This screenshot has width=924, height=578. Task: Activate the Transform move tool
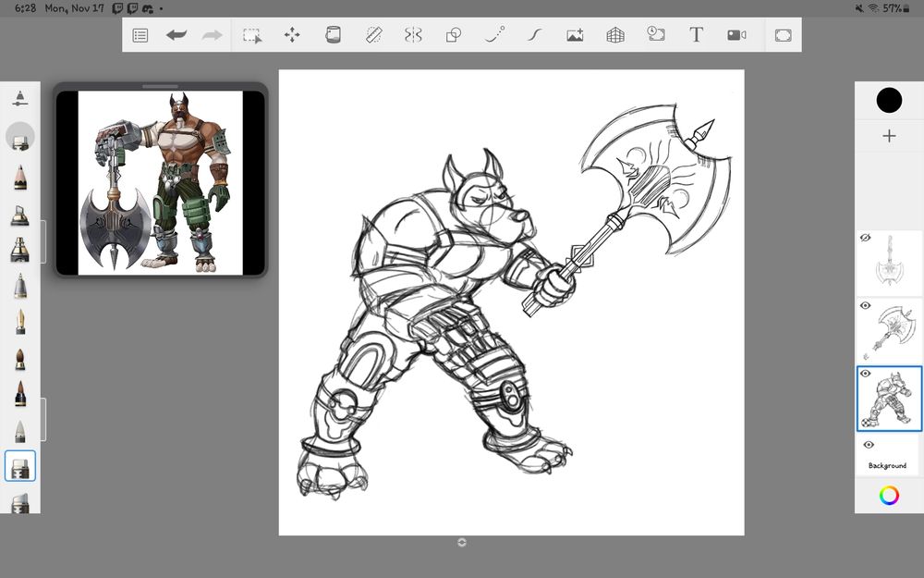pos(292,35)
